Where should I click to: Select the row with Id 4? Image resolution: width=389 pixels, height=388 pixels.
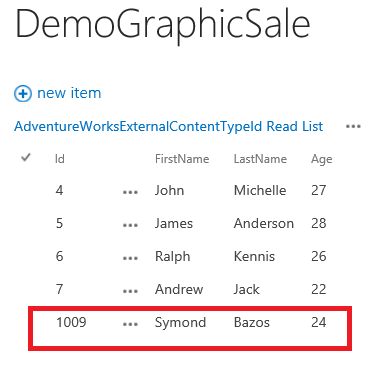click(190, 190)
